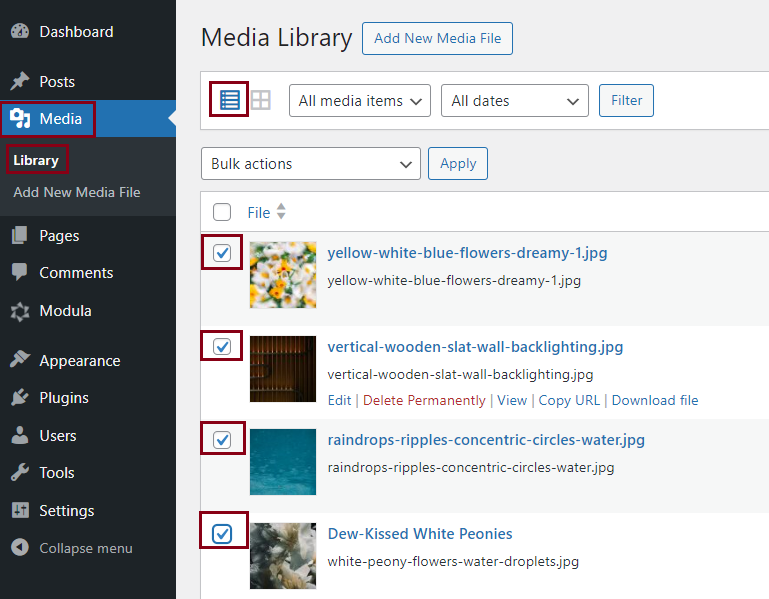Open the All dates dropdown
This screenshot has width=769, height=599.
(514, 101)
